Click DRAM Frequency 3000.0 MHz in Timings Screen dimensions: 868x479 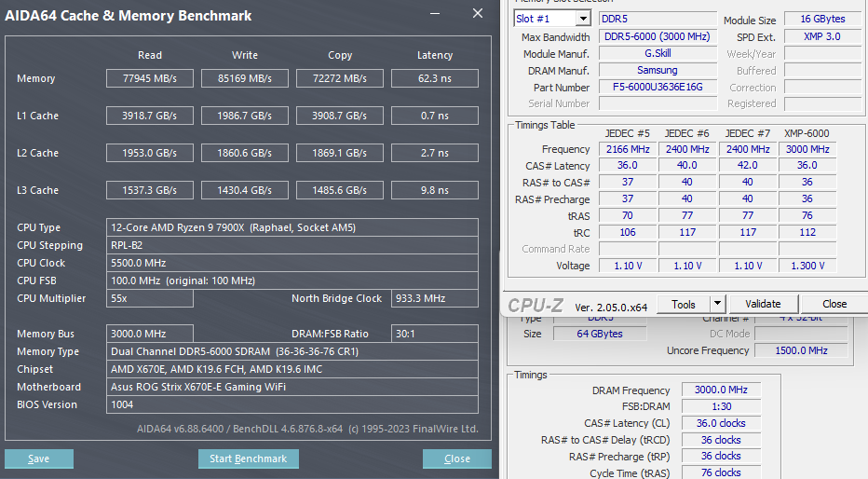click(721, 390)
